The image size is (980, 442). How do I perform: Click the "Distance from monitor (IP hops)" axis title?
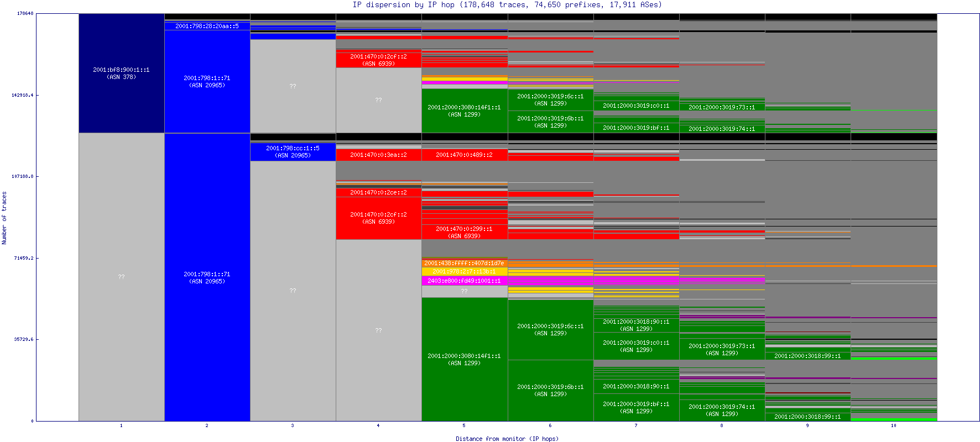click(507, 439)
